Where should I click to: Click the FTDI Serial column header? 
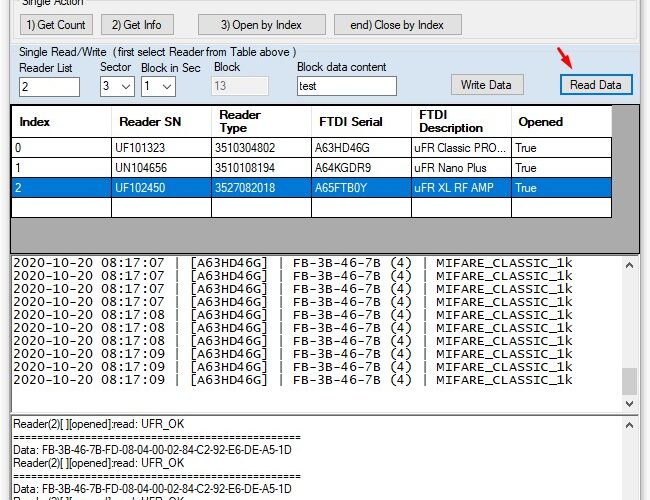click(x=361, y=121)
